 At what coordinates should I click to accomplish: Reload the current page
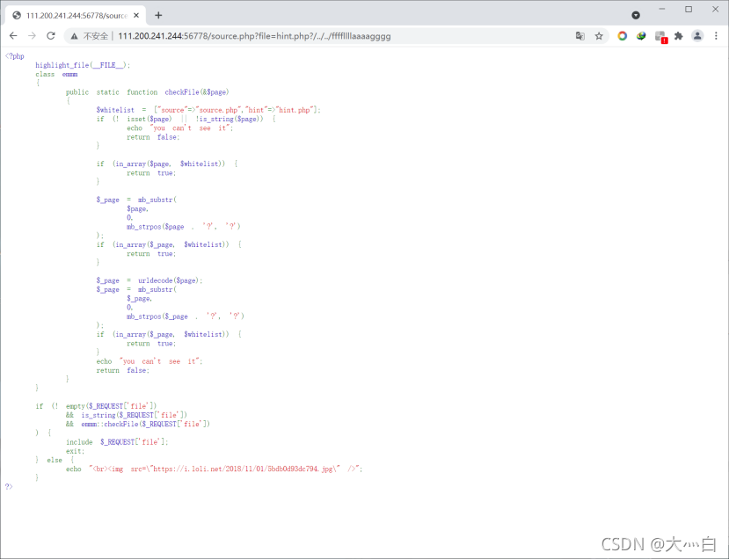(51, 36)
